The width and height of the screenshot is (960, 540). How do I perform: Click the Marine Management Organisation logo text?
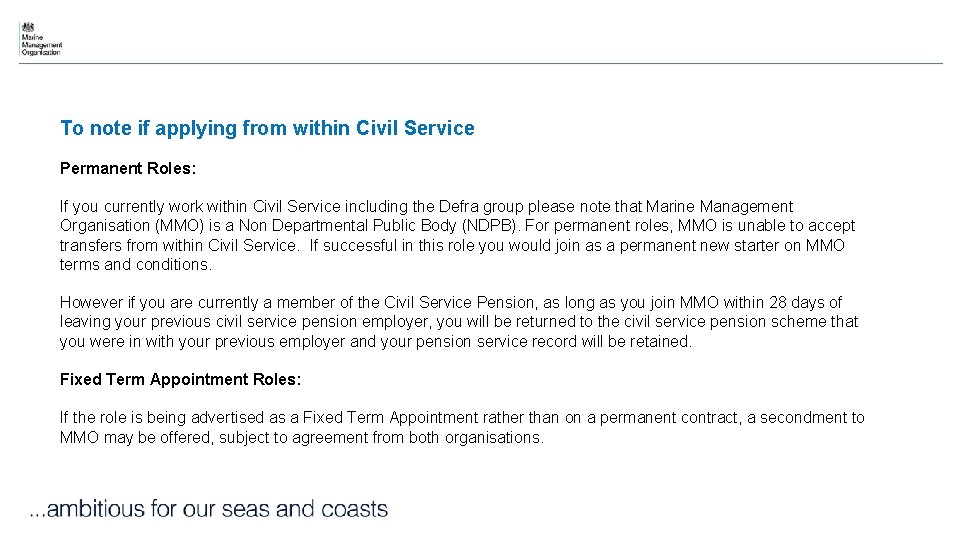click(x=41, y=46)
